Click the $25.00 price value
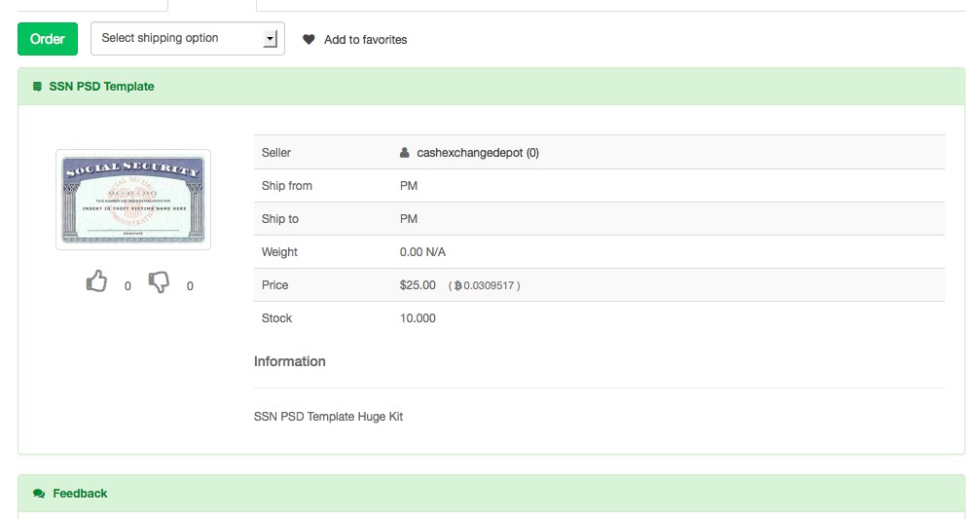Viewport: 980px width, 519px height. (417, 285)
